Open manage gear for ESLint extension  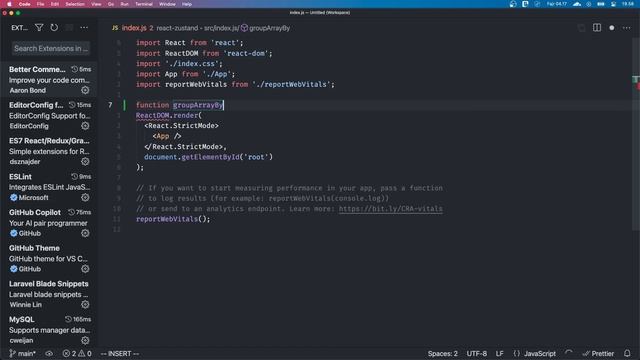click(x=85, y=198)
